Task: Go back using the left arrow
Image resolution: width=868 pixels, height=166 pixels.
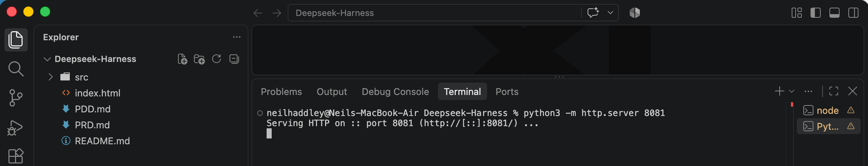Action: click(x=258, y=13)
